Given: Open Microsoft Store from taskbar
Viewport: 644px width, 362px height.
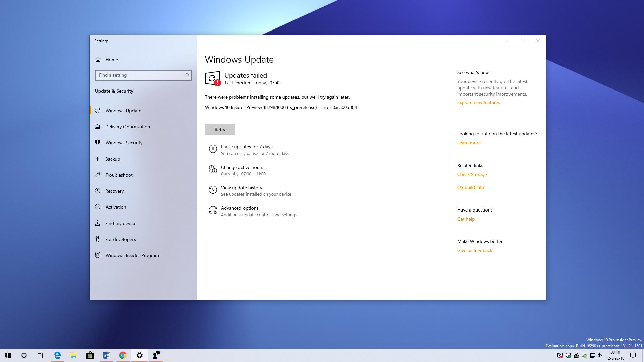Looking at the screenshot, I should point(90,355).
